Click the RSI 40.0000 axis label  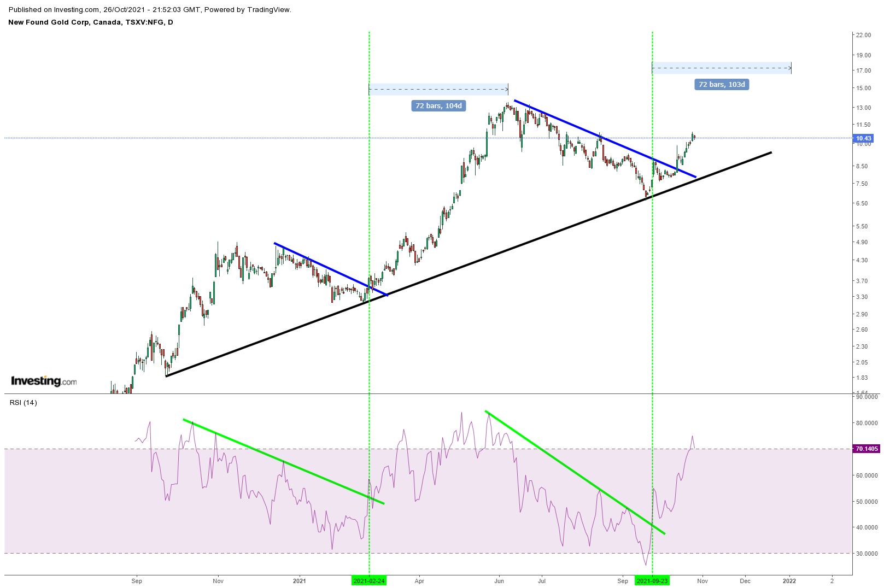coord(867,527)
